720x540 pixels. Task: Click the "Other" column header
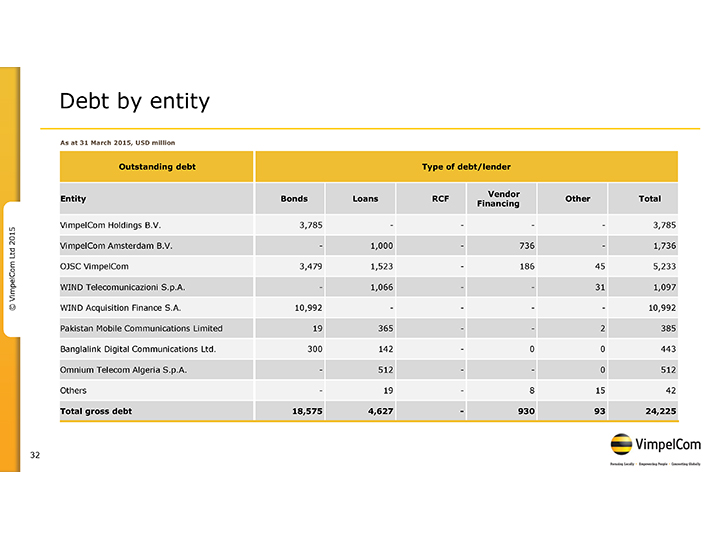[x=577, y=198]
